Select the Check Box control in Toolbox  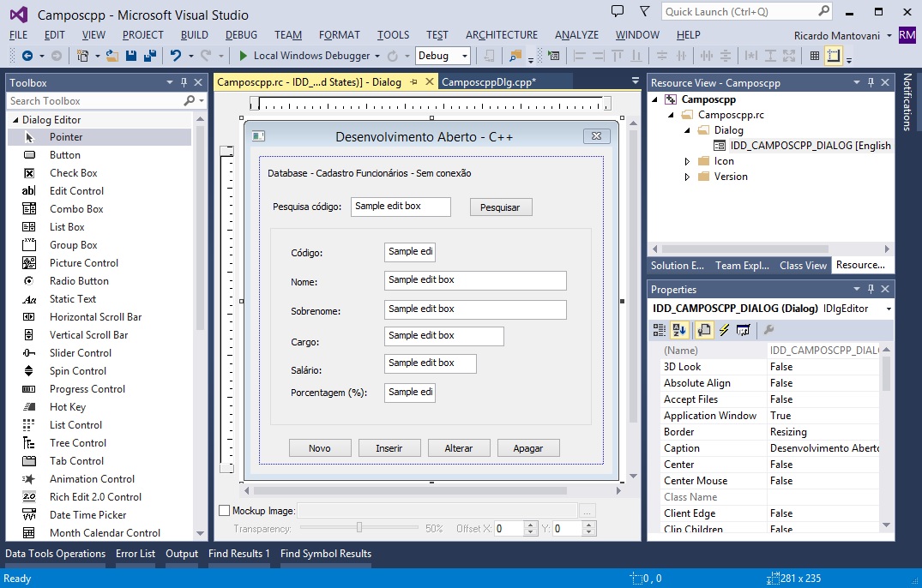[73, 173]
